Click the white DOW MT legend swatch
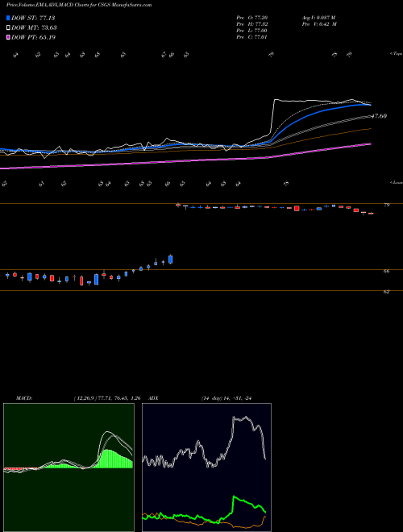The image size is (403, 532). pos(9,28)
